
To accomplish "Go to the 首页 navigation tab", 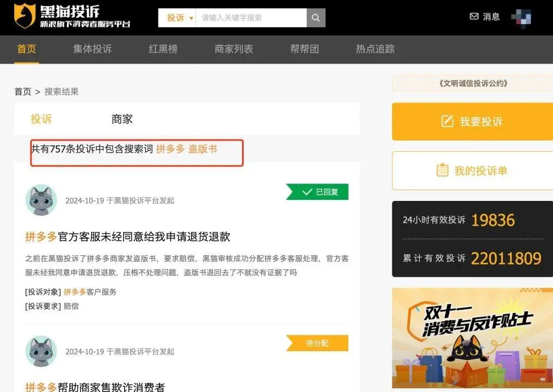I will [x=27, y=48].
